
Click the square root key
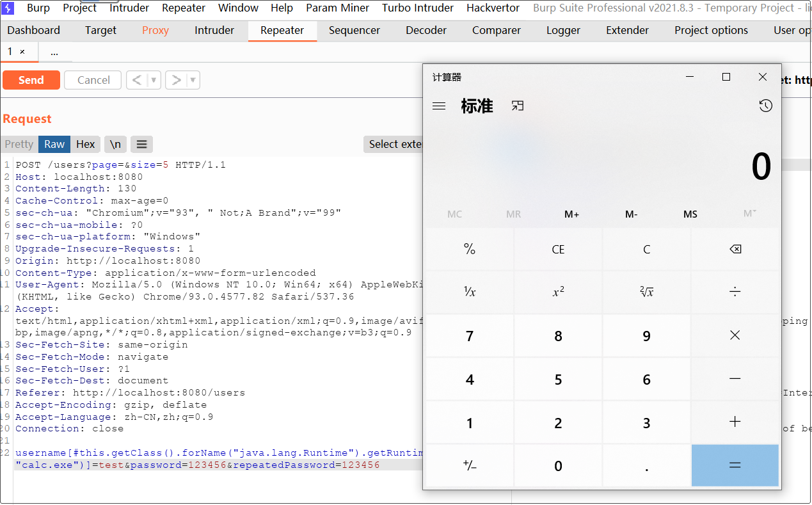click(646, 292)
